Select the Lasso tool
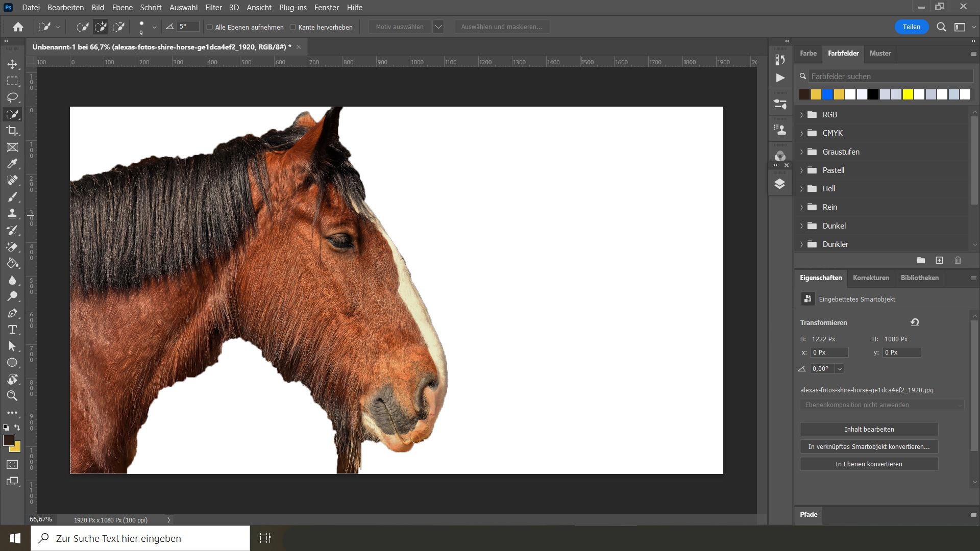 pos(12,97)
